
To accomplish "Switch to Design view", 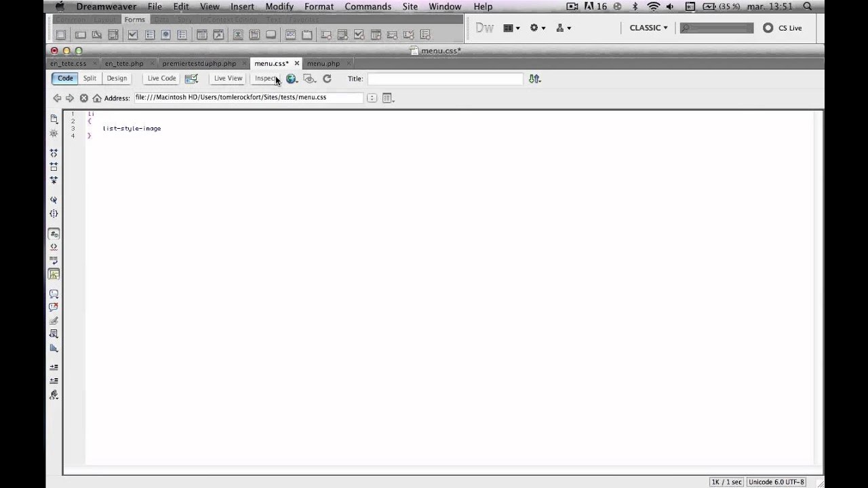I will [117, 79].
